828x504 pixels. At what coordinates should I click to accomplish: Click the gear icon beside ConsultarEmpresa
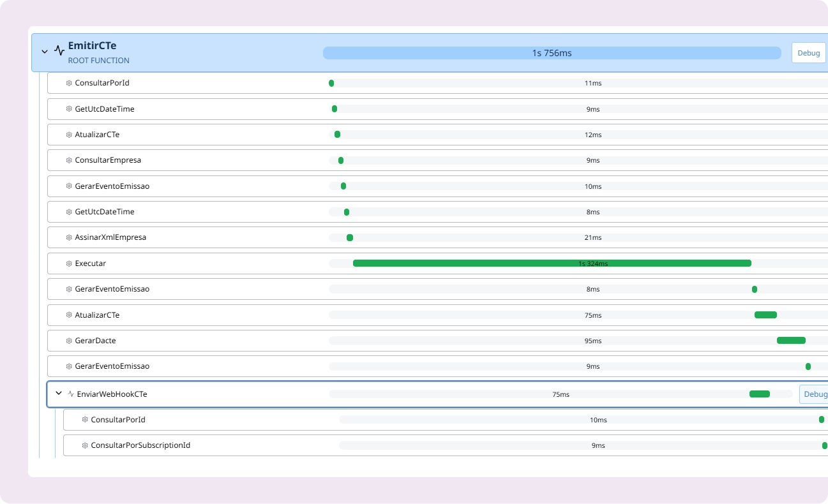(x=69, y=160)
